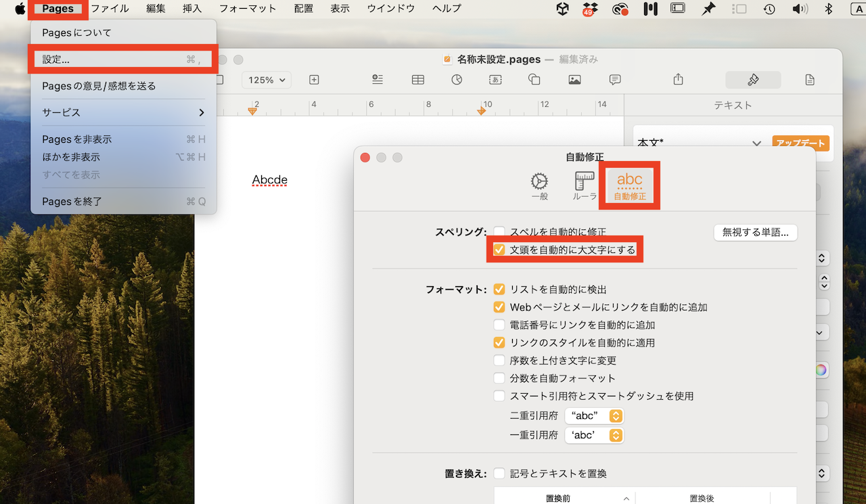866x504 pixels.
Task: Select the 自動修正 abc preferences tab
Action: click(630, 186)
